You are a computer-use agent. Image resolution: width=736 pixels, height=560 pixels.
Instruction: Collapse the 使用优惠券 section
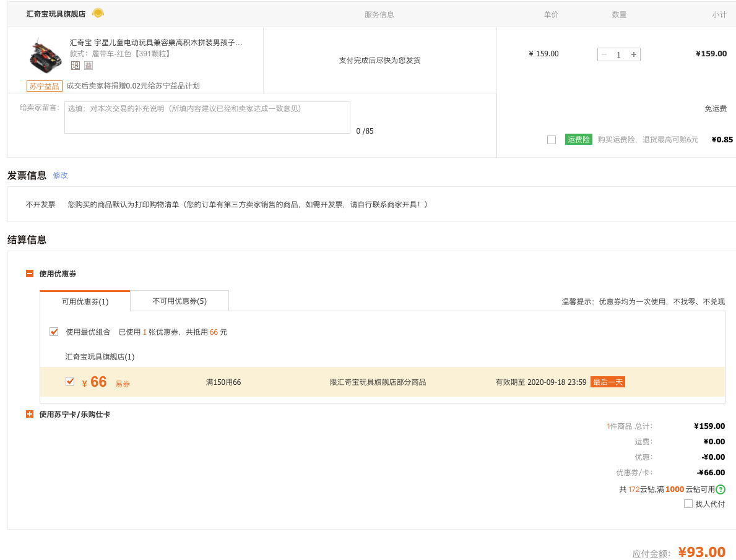30,274
